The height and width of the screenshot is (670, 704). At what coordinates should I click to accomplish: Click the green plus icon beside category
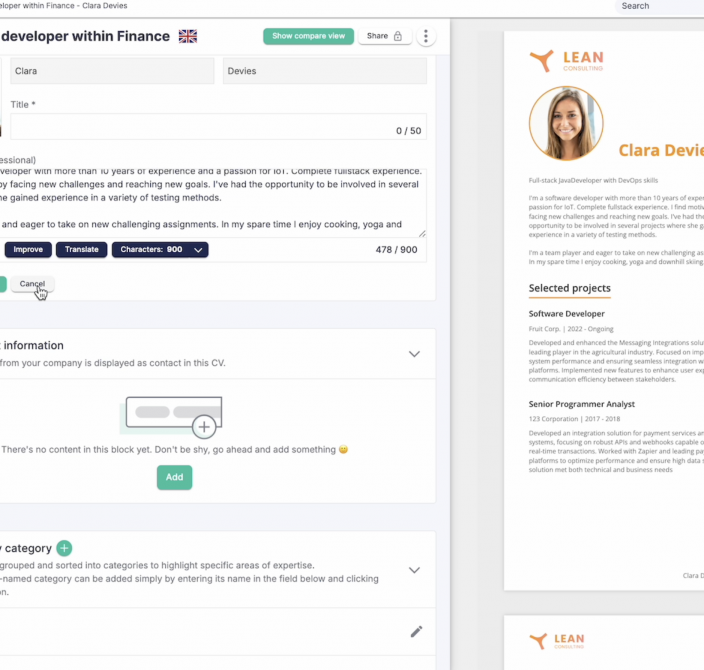[64, 548]
